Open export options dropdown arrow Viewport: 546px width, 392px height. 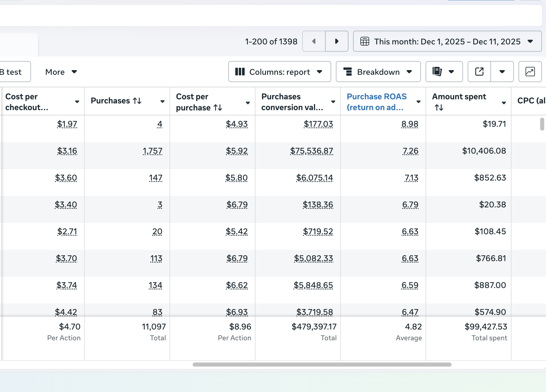pyautogui.click(x=502, y=72)
